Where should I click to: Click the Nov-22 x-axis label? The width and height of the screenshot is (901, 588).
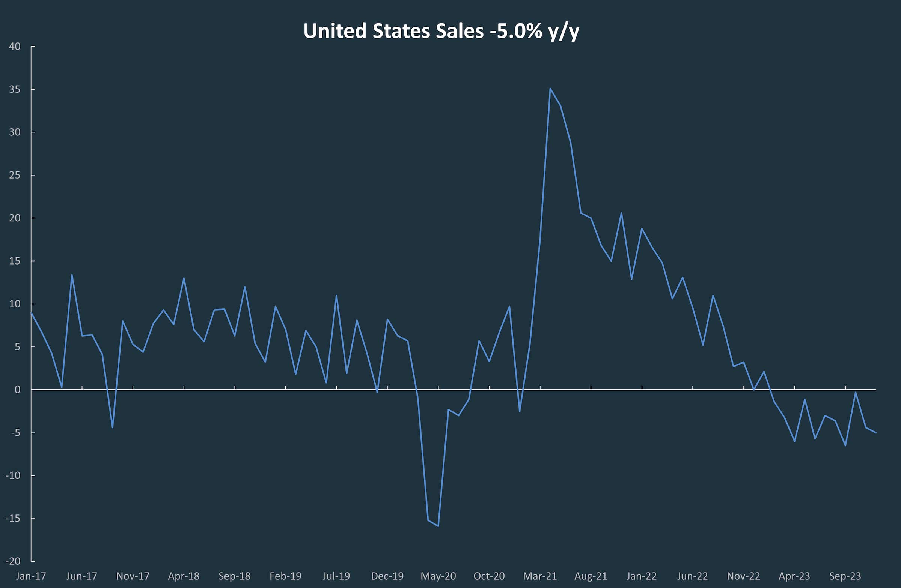click(x=744, y=576)
